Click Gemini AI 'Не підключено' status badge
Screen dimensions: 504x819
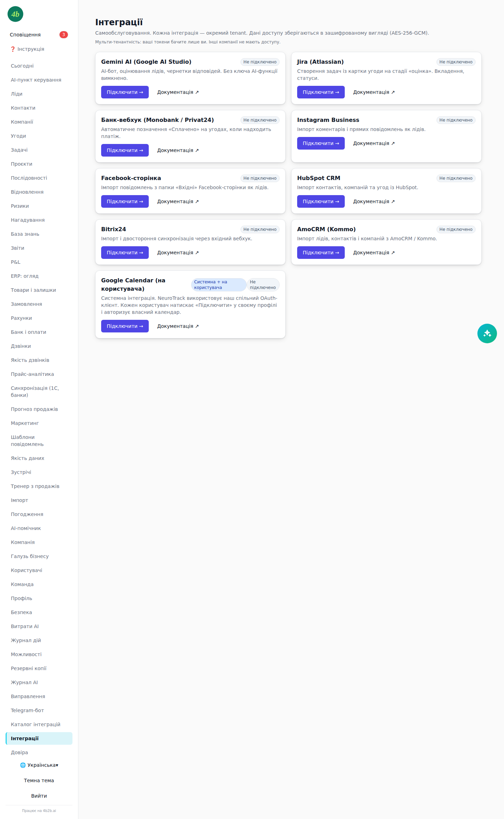(x=260, y=62)
